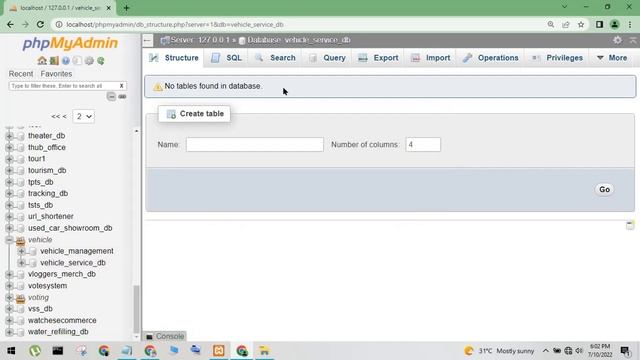The width and height of the screenshot is (640, 360).
Task: Open Chrome profile avatar
Action: tap(615, 24)
